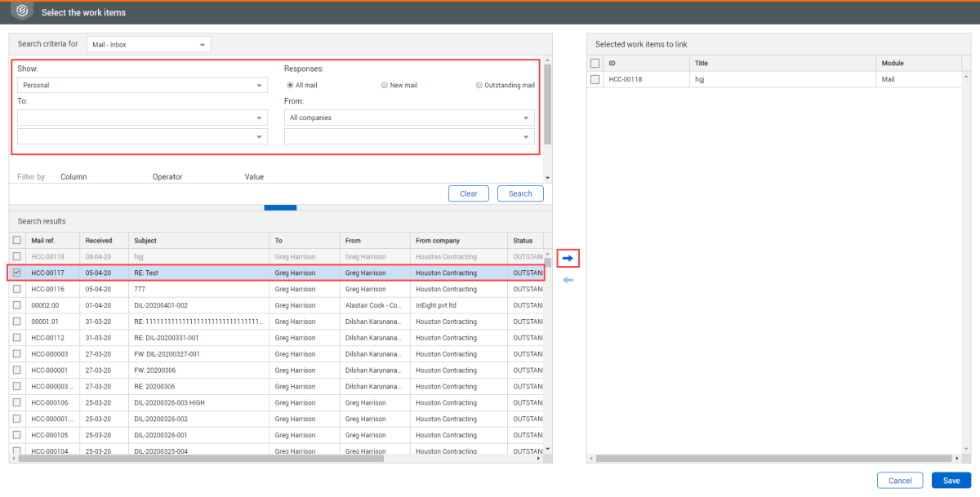Select the New mail radio button
This screenshot has width=980, height=497.
point(385,85)
